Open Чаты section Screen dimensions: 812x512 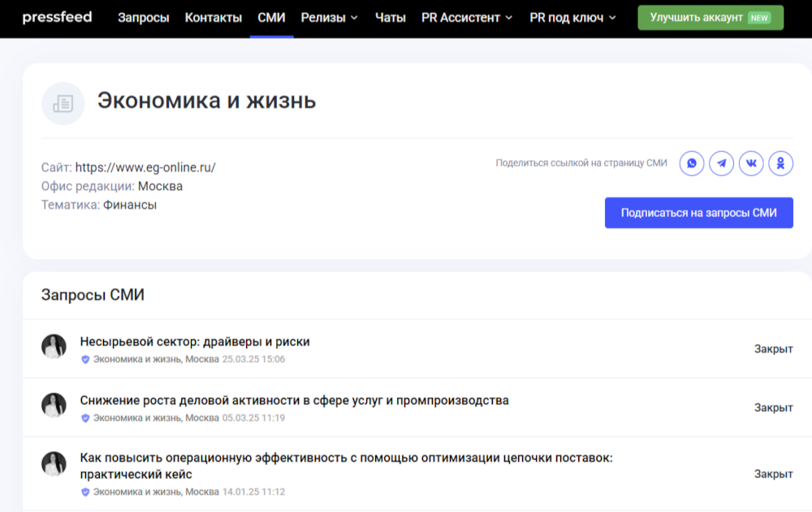(390, 18)
